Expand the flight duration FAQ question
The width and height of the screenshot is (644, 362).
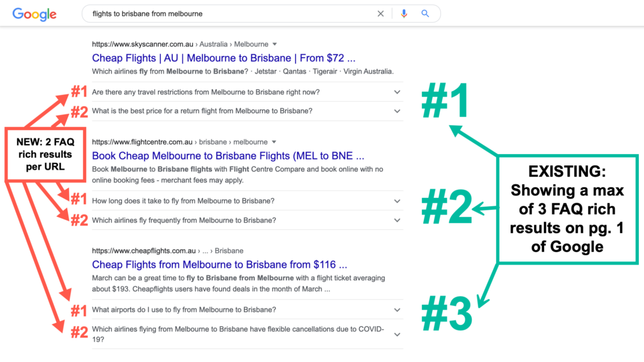pyautogui.click(x=396, y=200)
